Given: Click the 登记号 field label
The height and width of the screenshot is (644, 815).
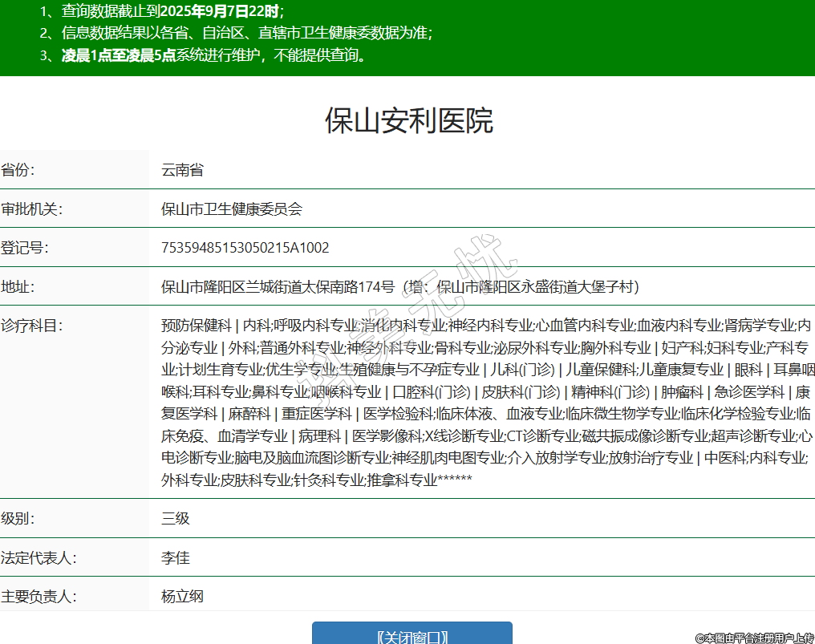Looking at the screenshot, I should point(25,248).
